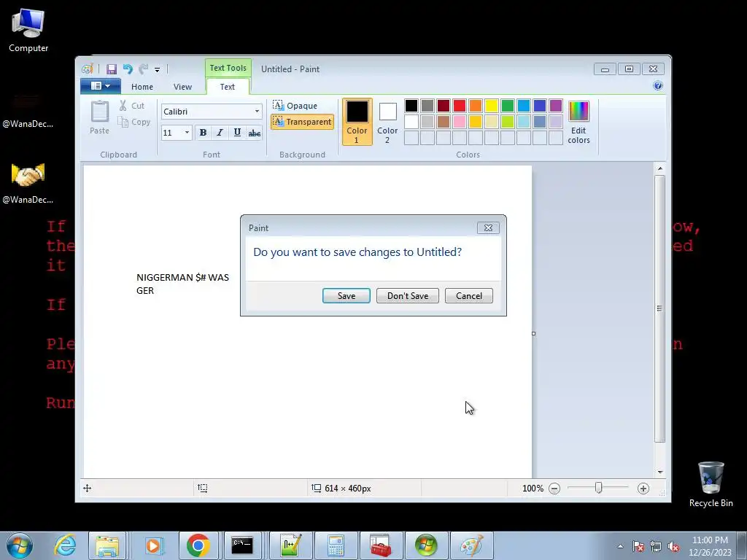Click the Windows Media Player taskbar icon
Image resolution: width=747 pixels, height=560 pixels.
point(153,545)
